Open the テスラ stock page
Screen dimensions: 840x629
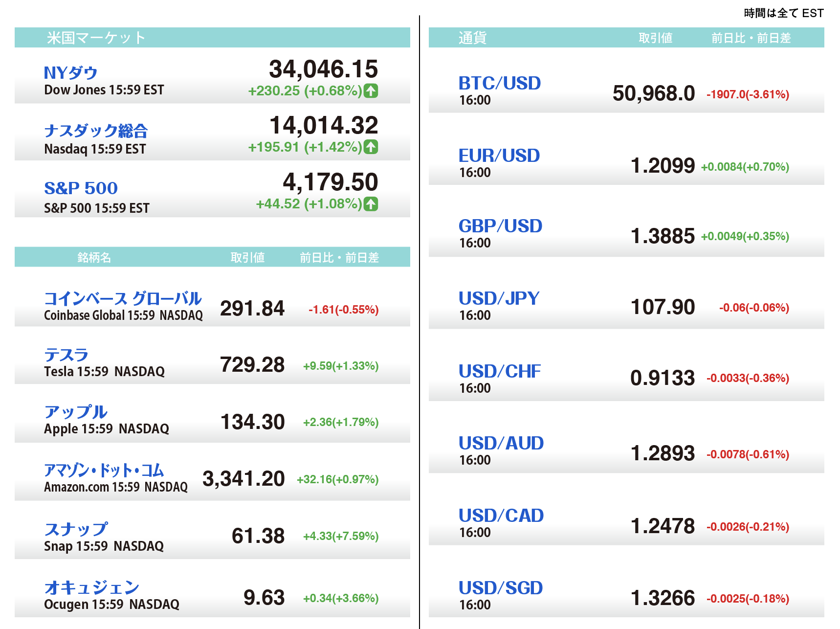tap(66, 355)
